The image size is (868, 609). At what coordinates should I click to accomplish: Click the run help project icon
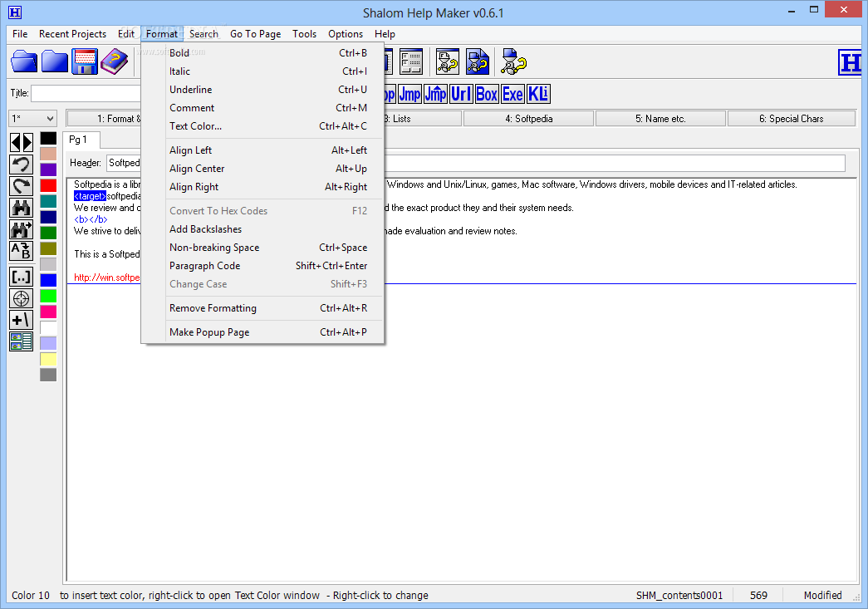point(513,61)
